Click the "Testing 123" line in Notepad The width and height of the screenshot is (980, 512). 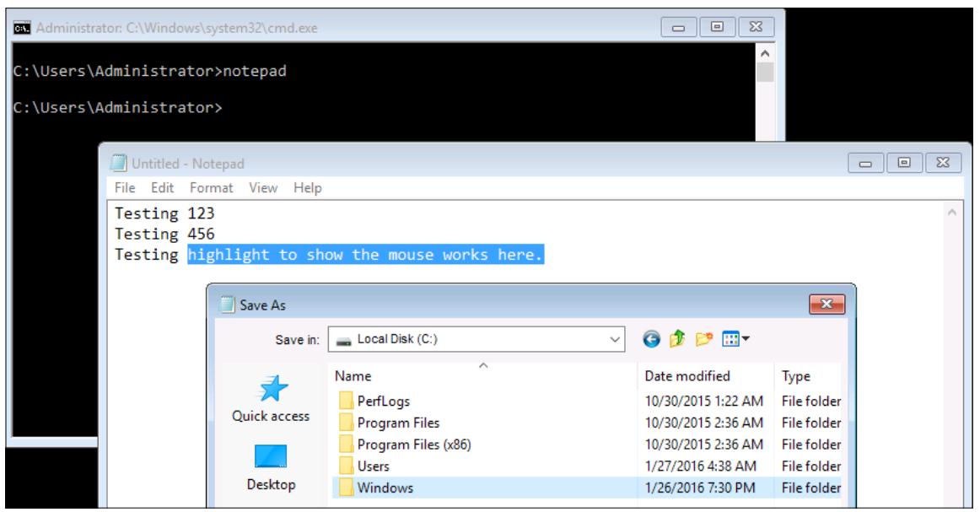tap(164, 213)
